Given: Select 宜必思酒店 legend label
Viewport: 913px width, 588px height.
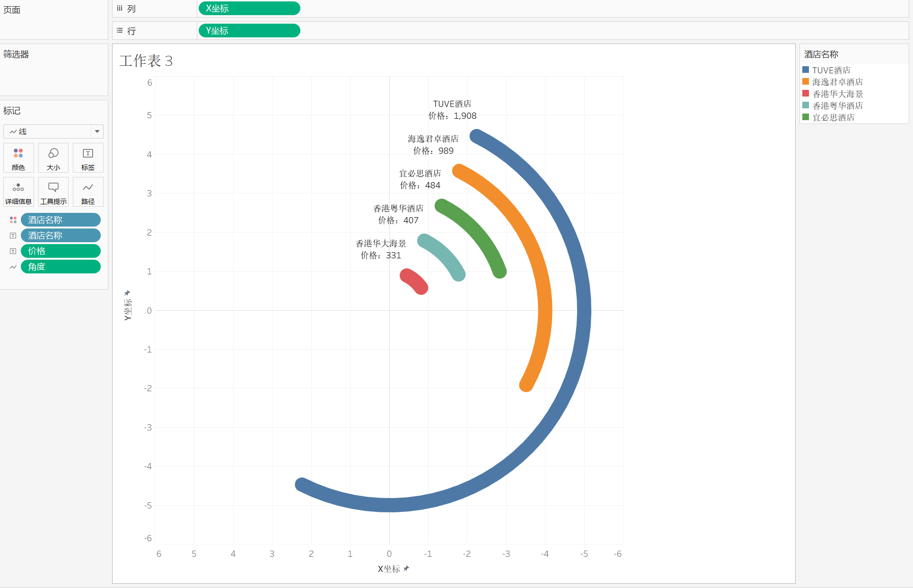Looking at the screenshot, I should tap(833, 117).
